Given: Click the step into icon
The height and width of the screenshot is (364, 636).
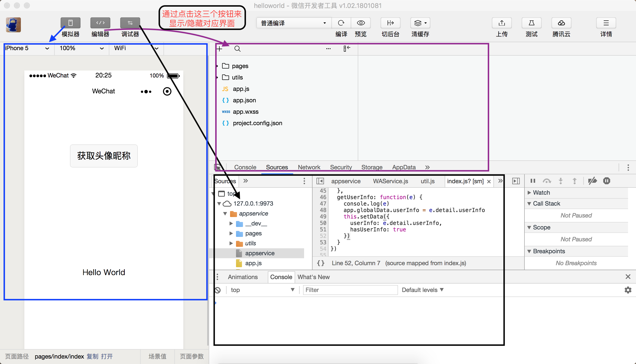Looking at the screenshot, I should tap(561, 181).
